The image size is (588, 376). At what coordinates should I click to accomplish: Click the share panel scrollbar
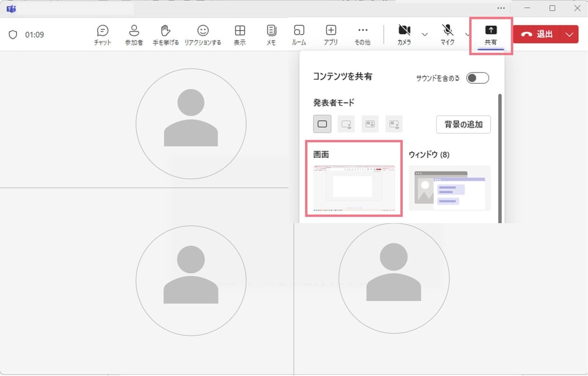coord(500,158)
